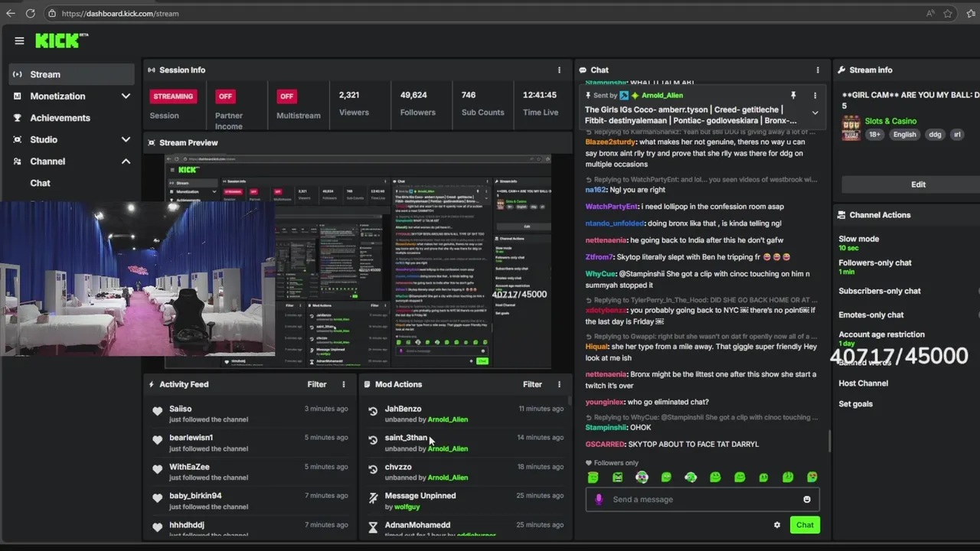Reload the page with the refresh icon
This screenshot has width=980, height=551.
point(31,13)
